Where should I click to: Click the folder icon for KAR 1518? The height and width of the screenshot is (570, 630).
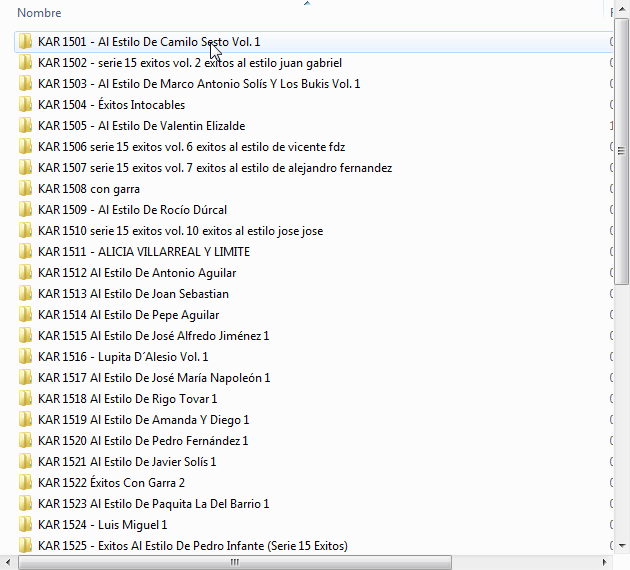pyautogui.click(x=25, y=398)
